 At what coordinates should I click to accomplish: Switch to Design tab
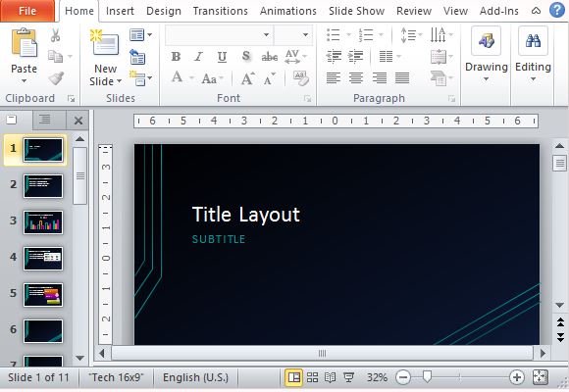[x=164, y=11]
